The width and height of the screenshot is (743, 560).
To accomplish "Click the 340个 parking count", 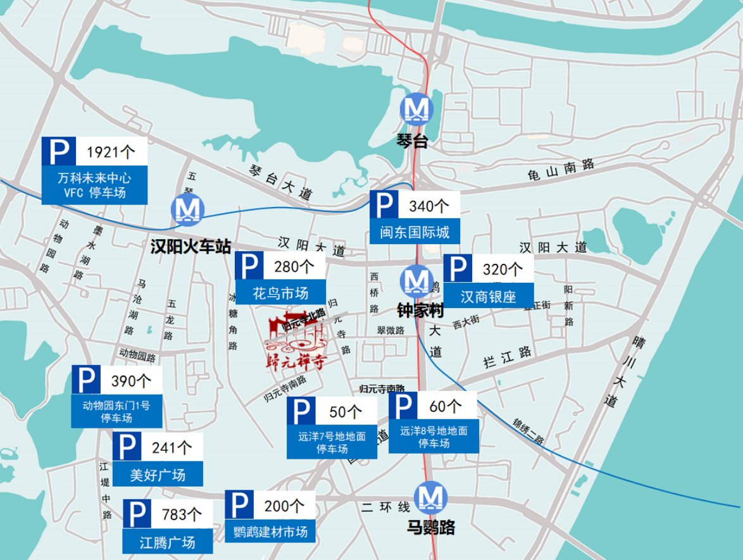I will click(x=429, y=206).
